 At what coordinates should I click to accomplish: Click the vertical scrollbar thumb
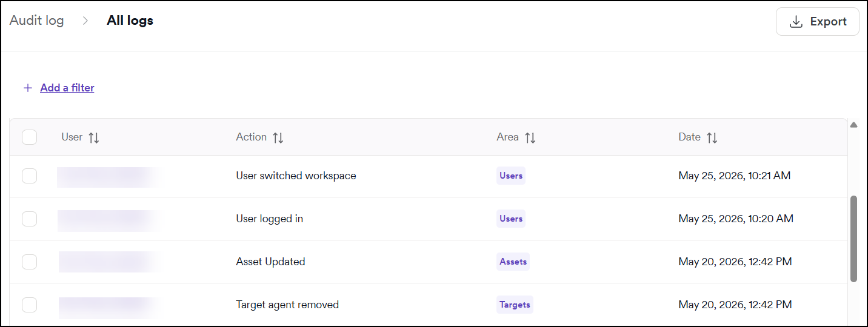pos(853,239)
